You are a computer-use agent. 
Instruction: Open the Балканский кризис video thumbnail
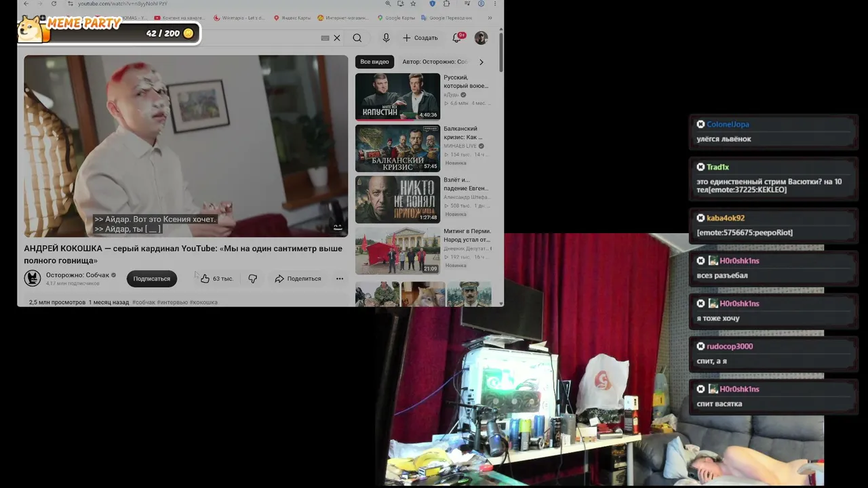[x=397, y=148]
